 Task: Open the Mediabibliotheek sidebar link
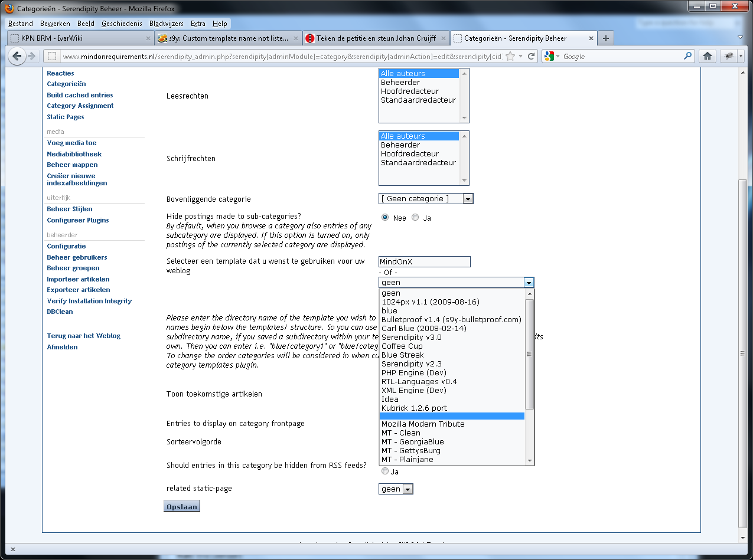pos(74,154)
